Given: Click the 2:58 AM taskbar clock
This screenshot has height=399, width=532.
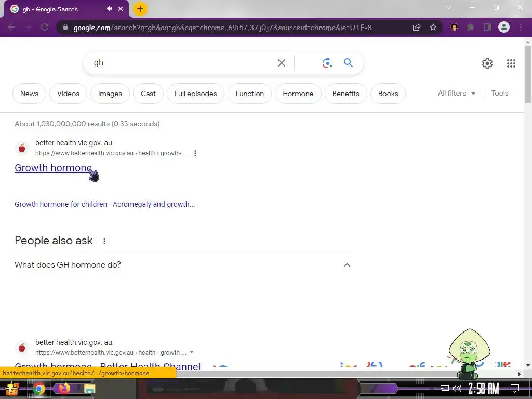Looking at the screenshot, I should 484,389.
